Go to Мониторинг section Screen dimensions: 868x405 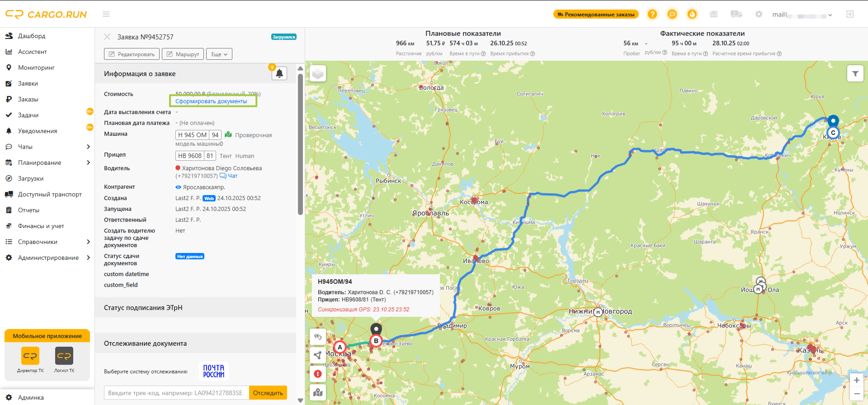(36, 67)
